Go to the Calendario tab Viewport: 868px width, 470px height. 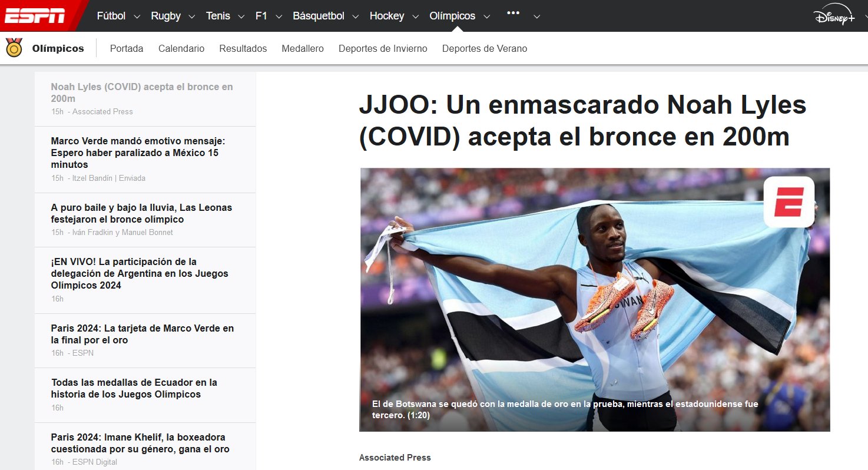point(181,48)
